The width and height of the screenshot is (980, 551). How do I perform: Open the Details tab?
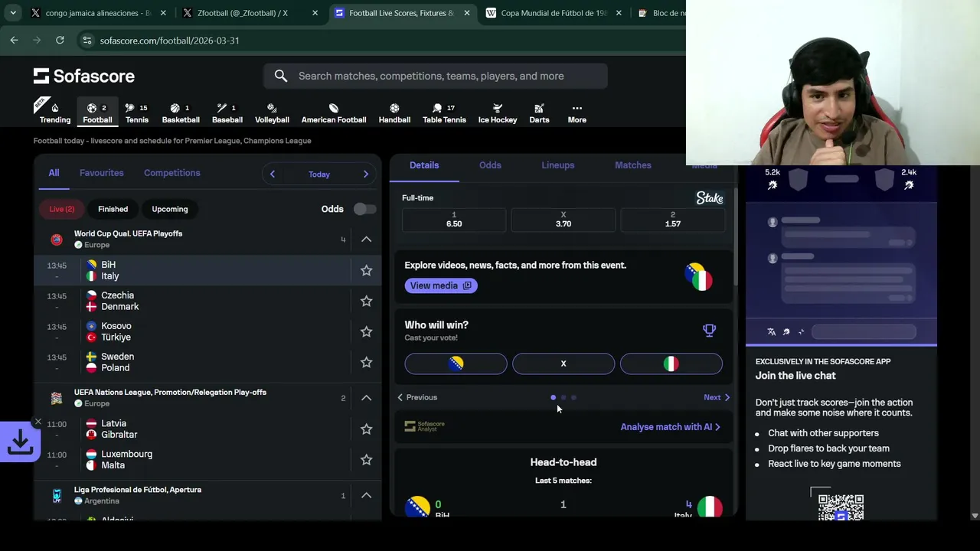point(424,165)
